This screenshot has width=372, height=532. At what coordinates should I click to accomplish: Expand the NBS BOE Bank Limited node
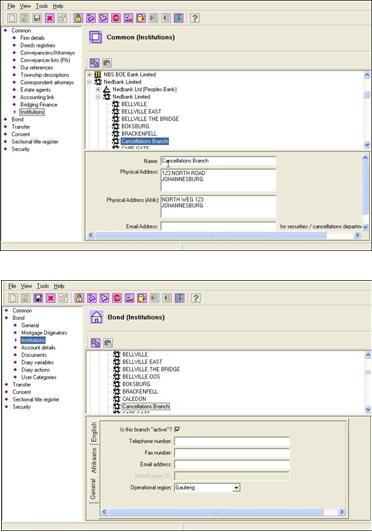point(90,74)
